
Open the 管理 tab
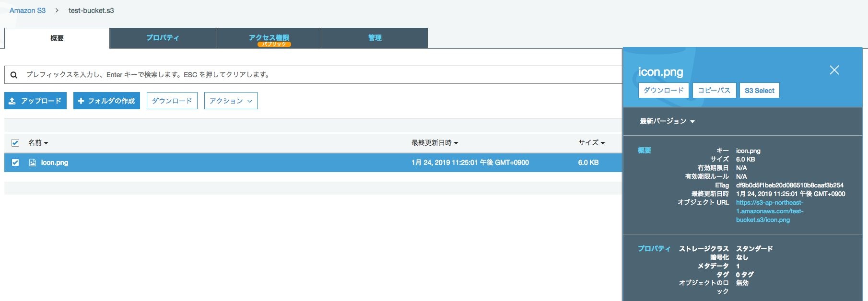(x=375, y=38)
